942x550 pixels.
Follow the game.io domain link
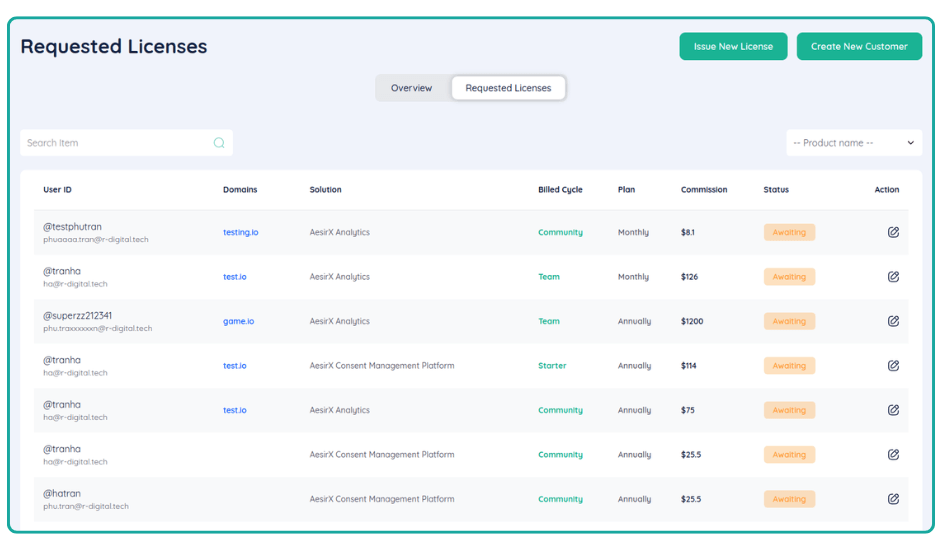pyautogui.click(x=238, y=321)
